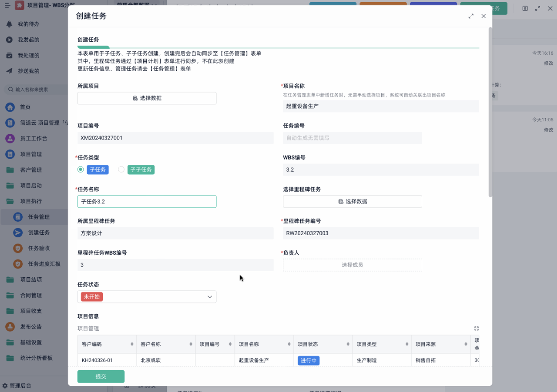Click the 进行中 status tag
Image resolution: width=557 pixels, height=392 pixels.
[x=309, y=360]
